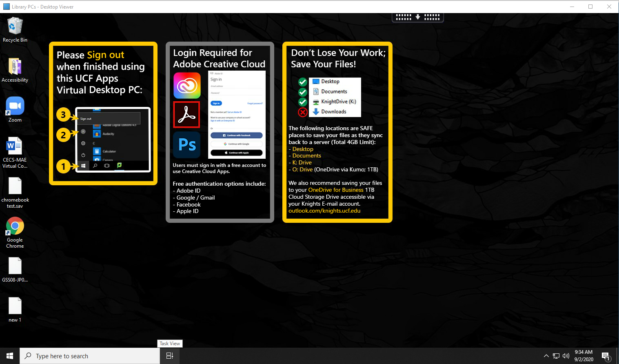Select the GSS08-JP0... file icon
The height and width of the screenshot is (364, 619).
(15, 270)
